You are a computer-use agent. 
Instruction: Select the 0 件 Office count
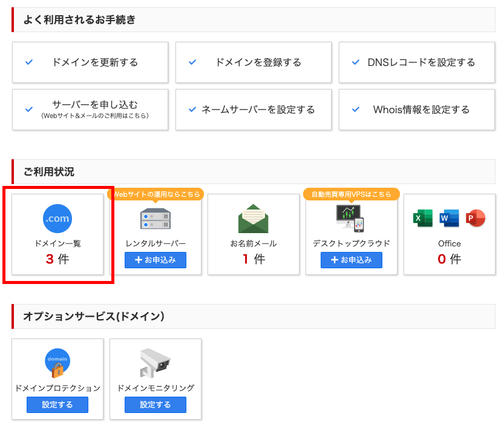coord(450,259)
